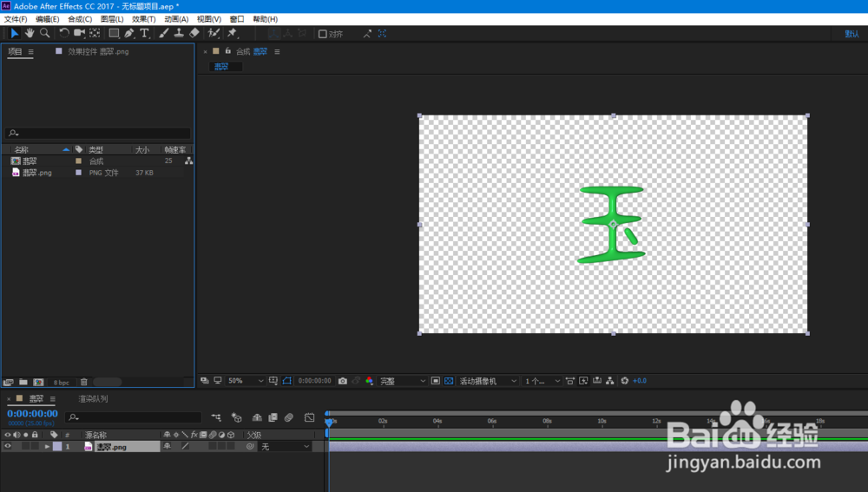Select the Selection arrow tool
Viewport: 868px width, 492px height.
tap(15, 33)
